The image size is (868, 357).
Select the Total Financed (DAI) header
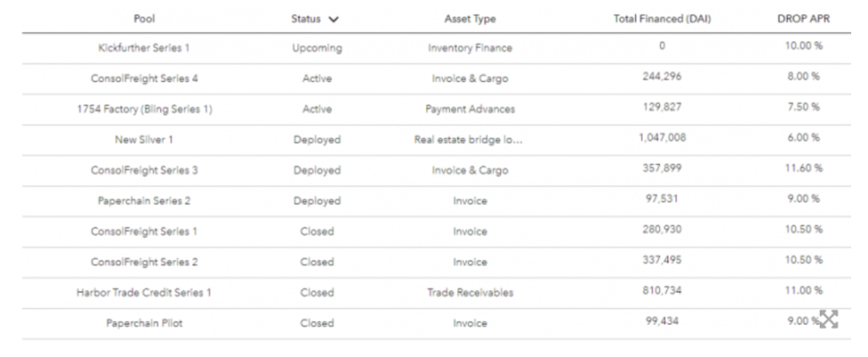coord(662,19)
